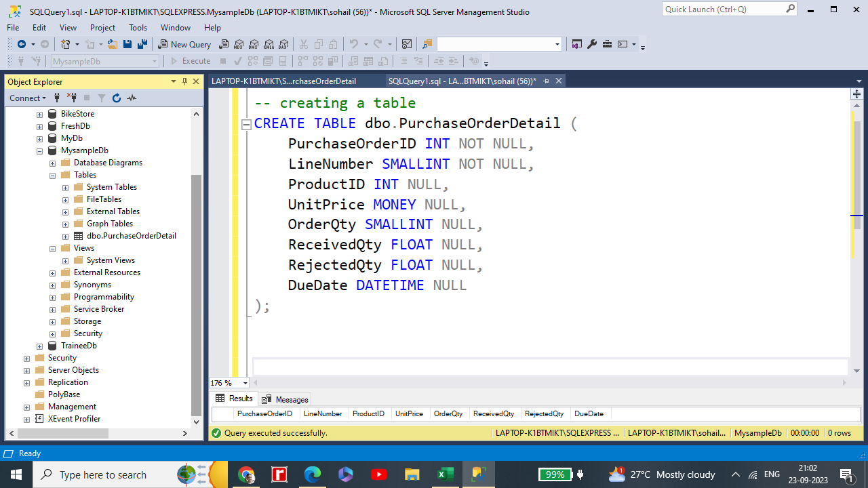Open Microsoft Edge from the taskbar
The height and width of the screenshot is (488, 868).
[312, 474]
